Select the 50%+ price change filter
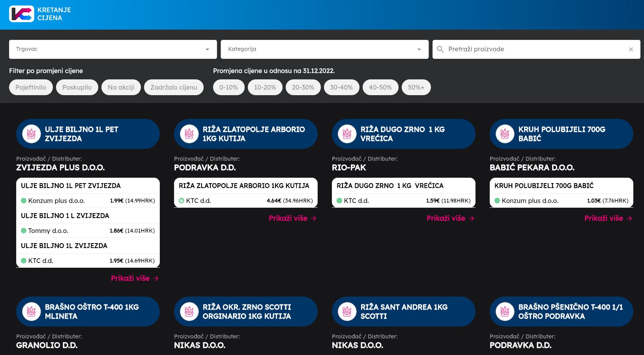This screenshot has height=355, width=644. (416, 87)
